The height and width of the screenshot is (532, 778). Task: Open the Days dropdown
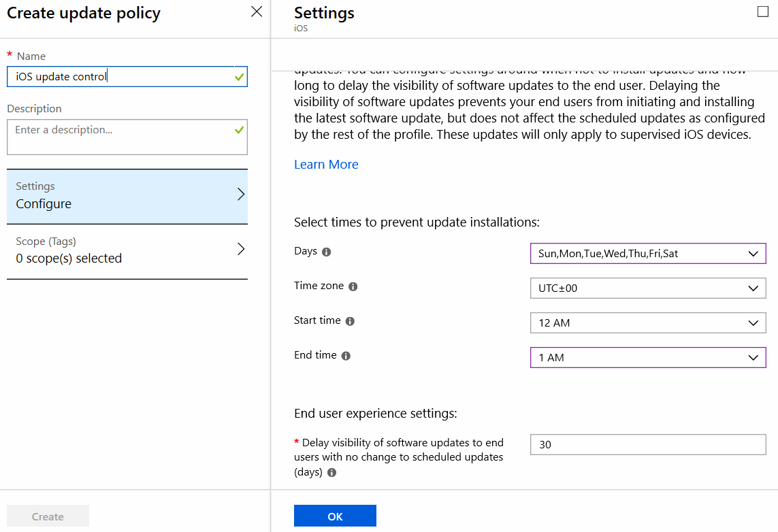click(647, 254)
